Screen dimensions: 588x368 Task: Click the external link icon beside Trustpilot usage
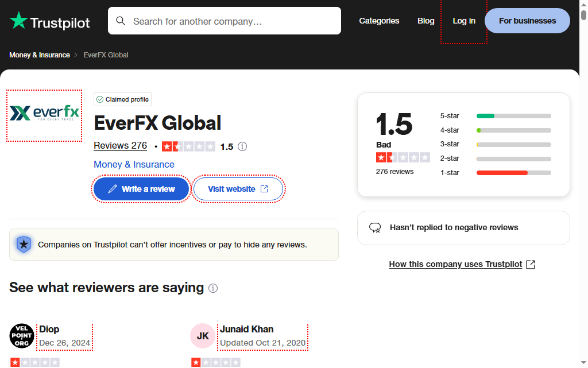click(531, 265)
